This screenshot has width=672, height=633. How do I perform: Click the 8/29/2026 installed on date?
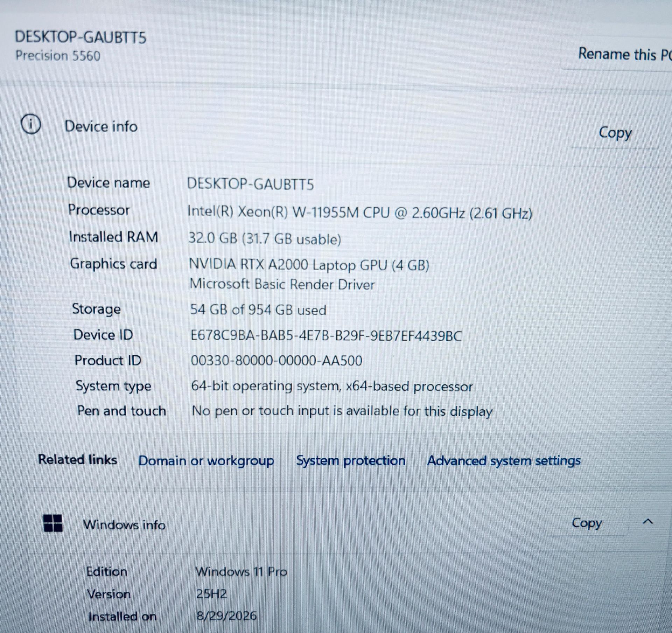coord(226,615)
